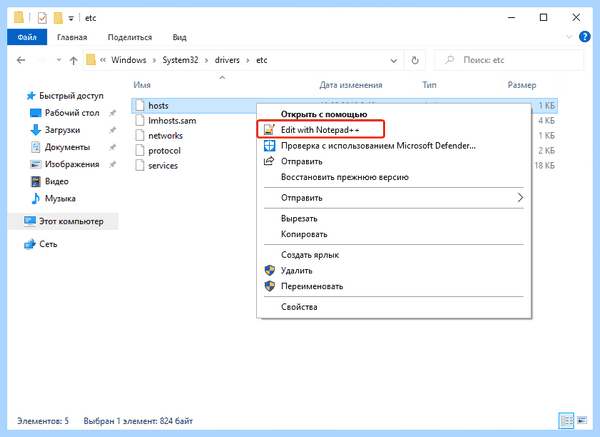Sort by Размер column header

pos(522,85)
